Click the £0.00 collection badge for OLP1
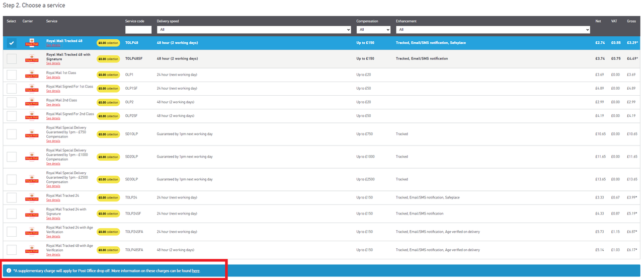 coord(108,75)
